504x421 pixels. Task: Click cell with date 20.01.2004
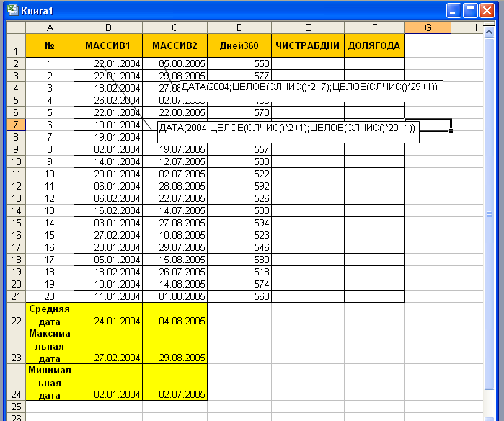point(108,174)
